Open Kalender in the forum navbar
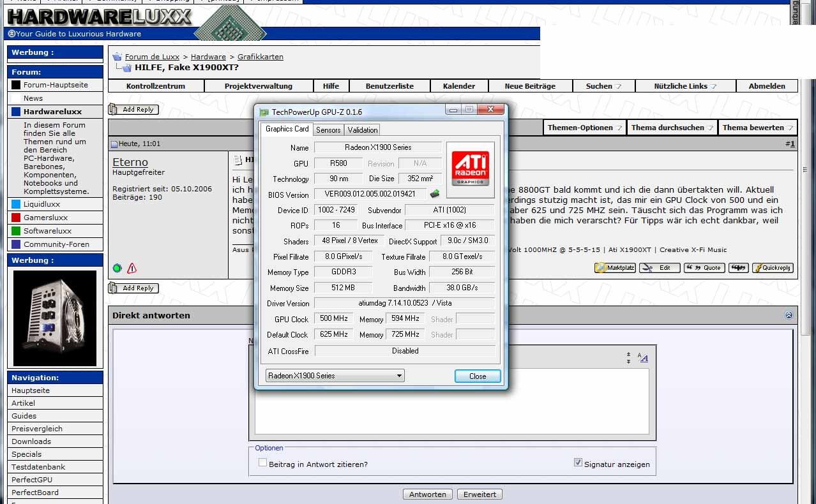Image resolution: width=816 pixels, height=504 pixels. click(x=459, y=86)
